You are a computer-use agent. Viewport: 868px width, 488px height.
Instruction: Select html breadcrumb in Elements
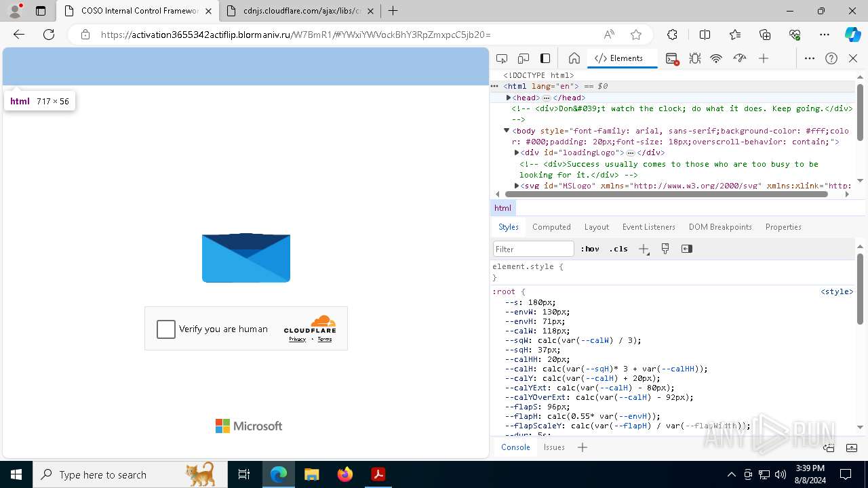(x=502, y=208)
